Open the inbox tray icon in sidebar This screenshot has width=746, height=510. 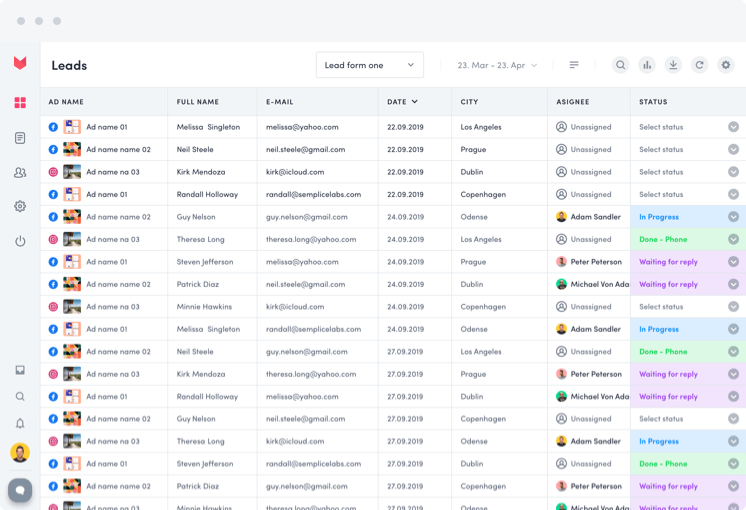coord(20,370)
